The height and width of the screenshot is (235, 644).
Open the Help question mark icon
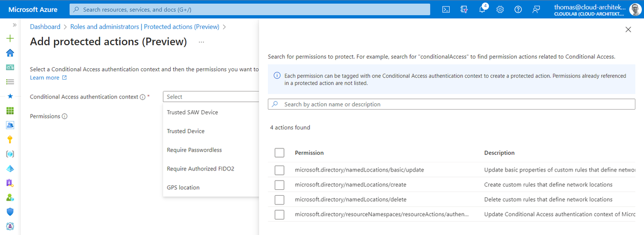point(518,10)
